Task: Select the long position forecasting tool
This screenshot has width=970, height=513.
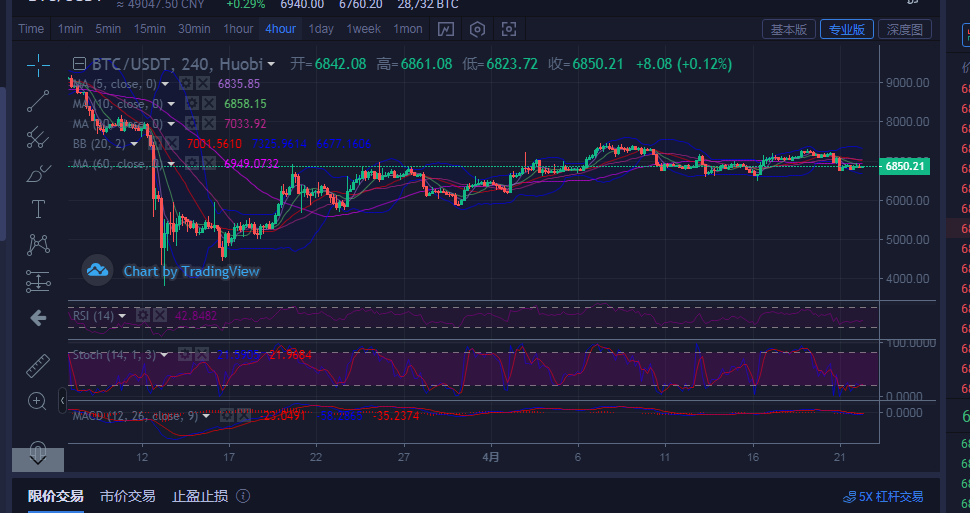Action: tap(38, 281)
